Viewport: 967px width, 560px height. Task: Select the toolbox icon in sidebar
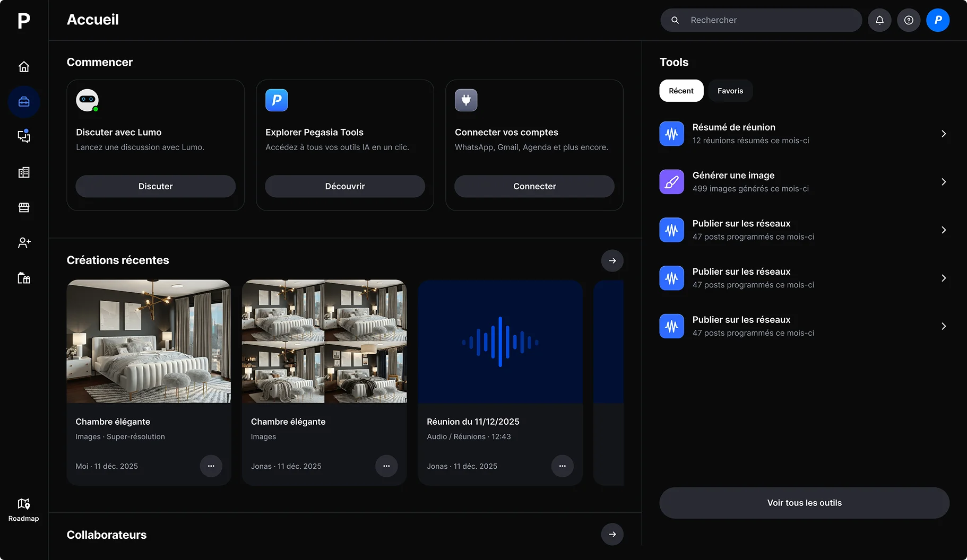(x=24, y=102)
